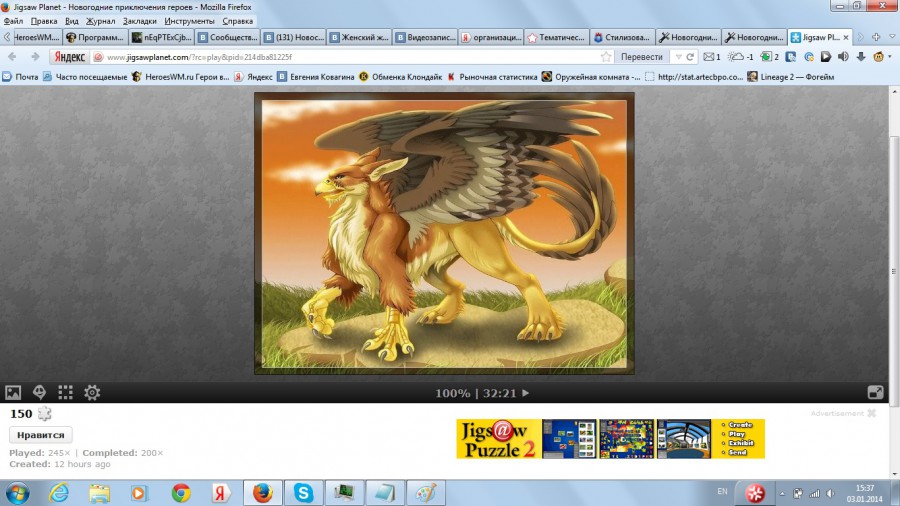This screenshot has width=900, height=506.
Task: Open the Закладки menu
Action: (139, 20)
